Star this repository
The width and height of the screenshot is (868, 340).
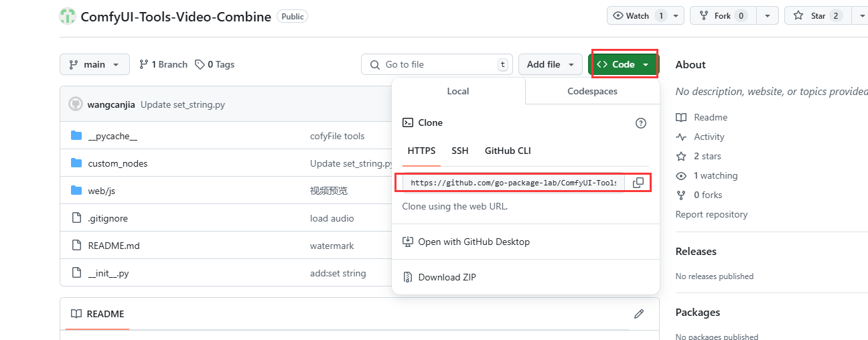pos(818,16)
